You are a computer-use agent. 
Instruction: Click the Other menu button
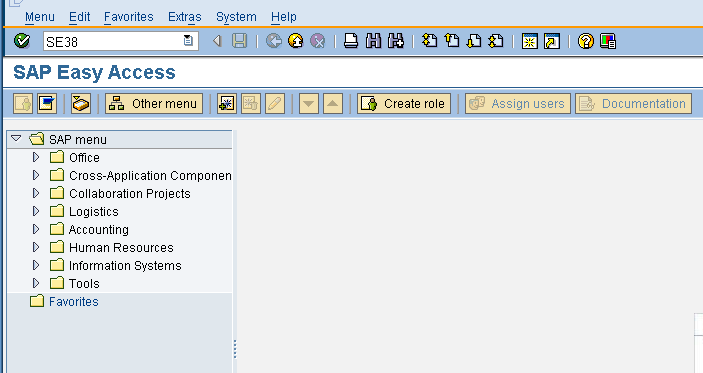(154, 104)
